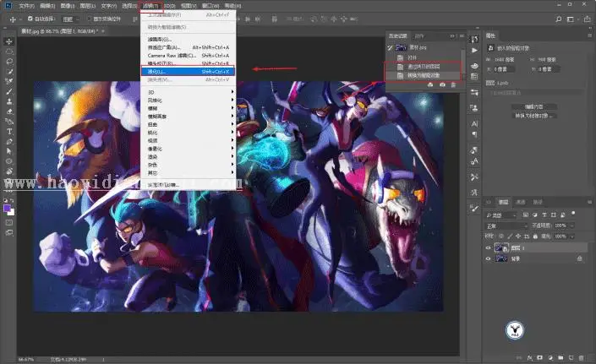Screen dimensions: 596x364
Task: Click the delete layer trash icon in Layers panel
Action: click(581, 357)
